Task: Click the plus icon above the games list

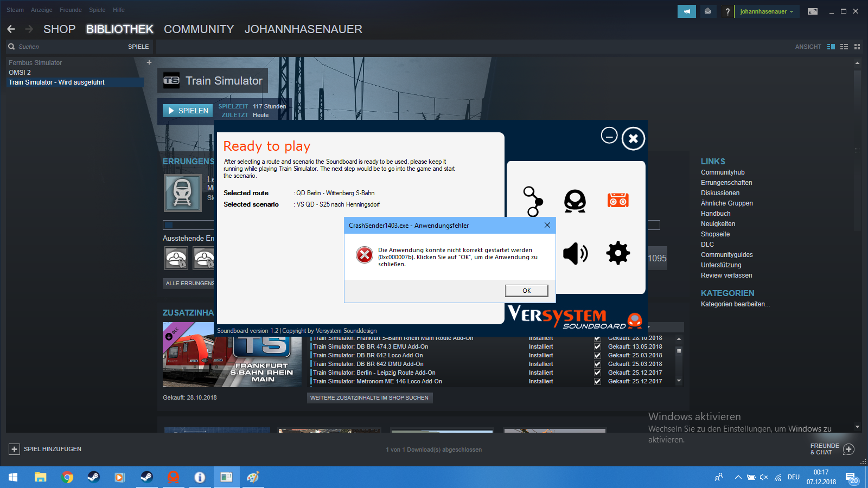Action: pos(149,62)
